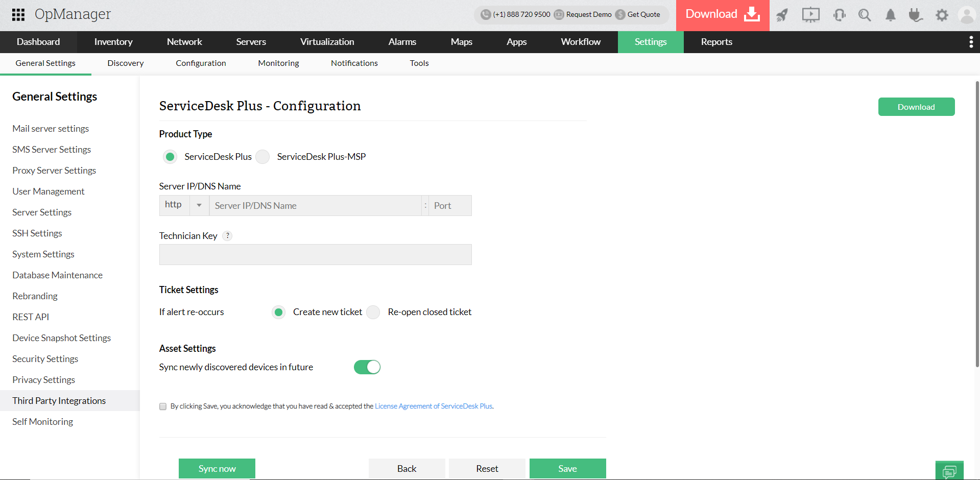Open the Reports tab
This screenshot has width=980, height=480.
click(x=716, y=42)
